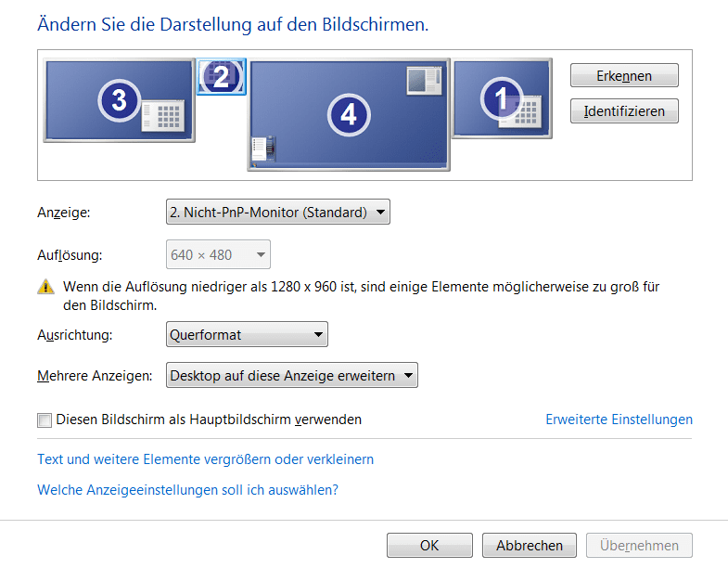Image resolution: width=728 pixels, height=581 pixels.
Task: Click the window thumbnail inside monitor 4
Action: click(x=424, y=81)
